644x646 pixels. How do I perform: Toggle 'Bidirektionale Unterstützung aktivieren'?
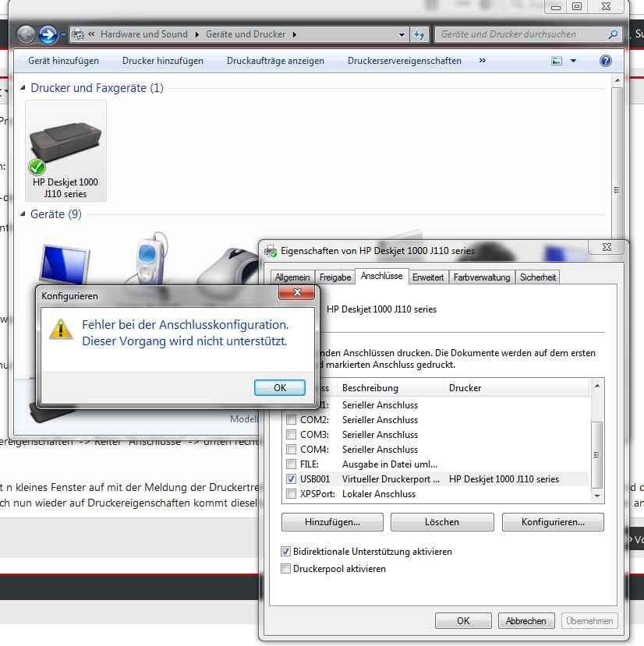(285, 551)
